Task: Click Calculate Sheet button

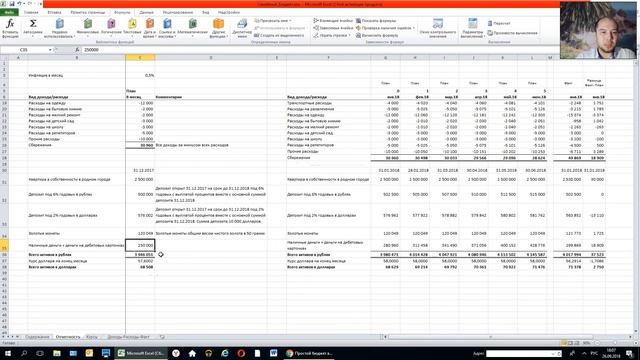Action: click(x=512, y=33)
